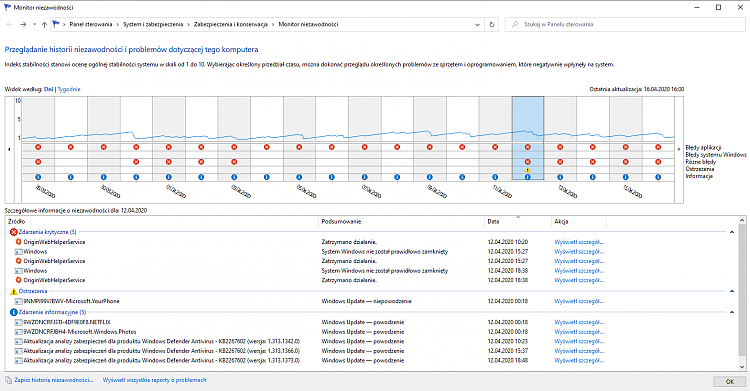750x391 pixels.
Task: Click miscellaneous failure icon in highlighted 12.04.2020 column
Action: (x=528, y=162)
